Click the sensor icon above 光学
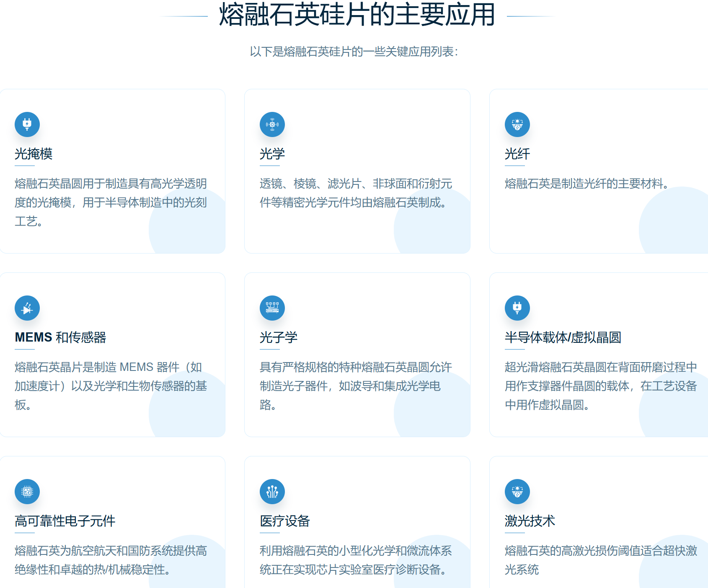The image size is (708, 588). pos(272,124)
